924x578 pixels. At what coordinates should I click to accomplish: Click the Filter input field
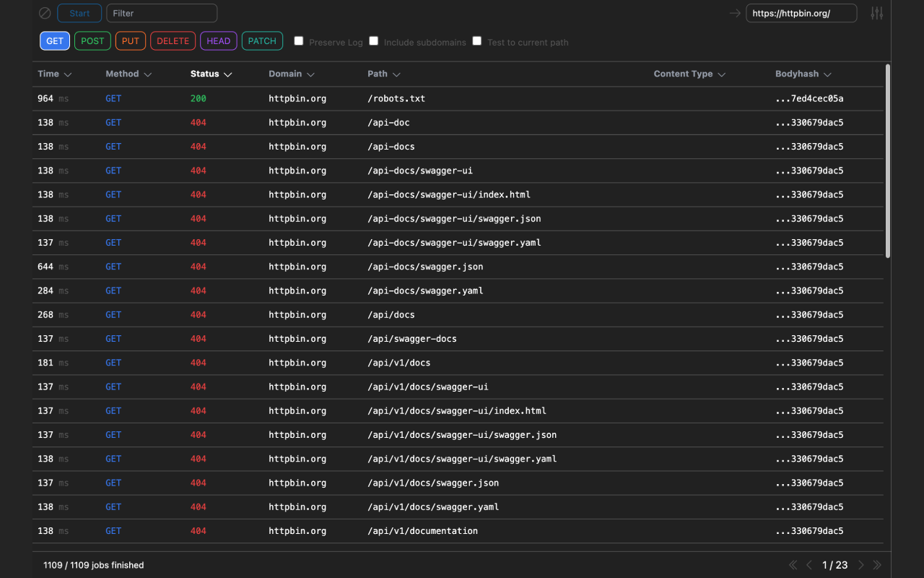tap(162, 13)
